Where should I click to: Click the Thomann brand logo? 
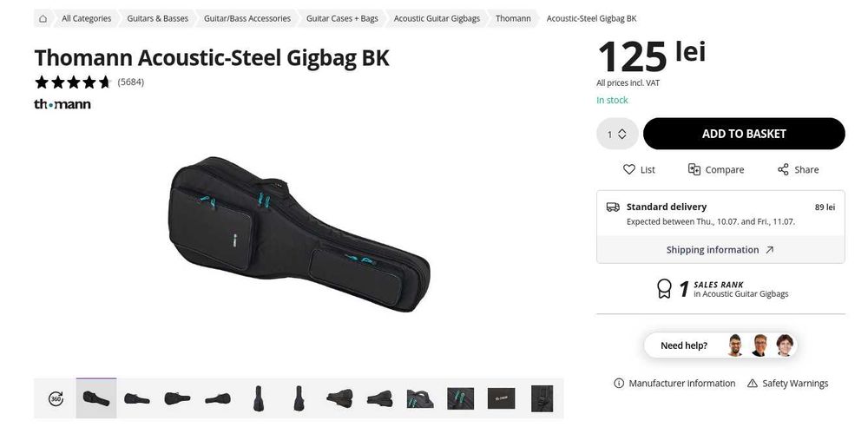click(x=62, y=104)
